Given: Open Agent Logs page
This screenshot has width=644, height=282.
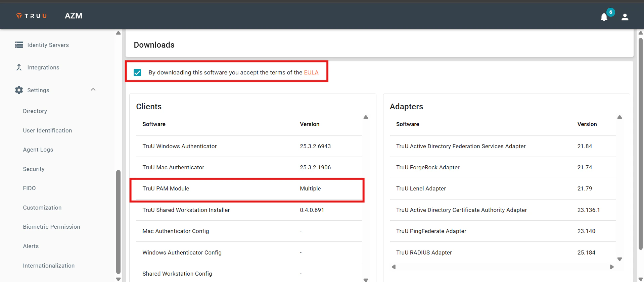Looking at the screenshot, I should pyautogui.click(x=38, y=150).
